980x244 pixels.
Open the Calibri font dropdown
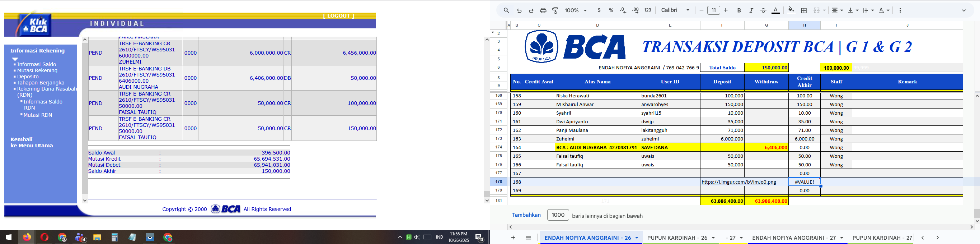click(675, 10)
